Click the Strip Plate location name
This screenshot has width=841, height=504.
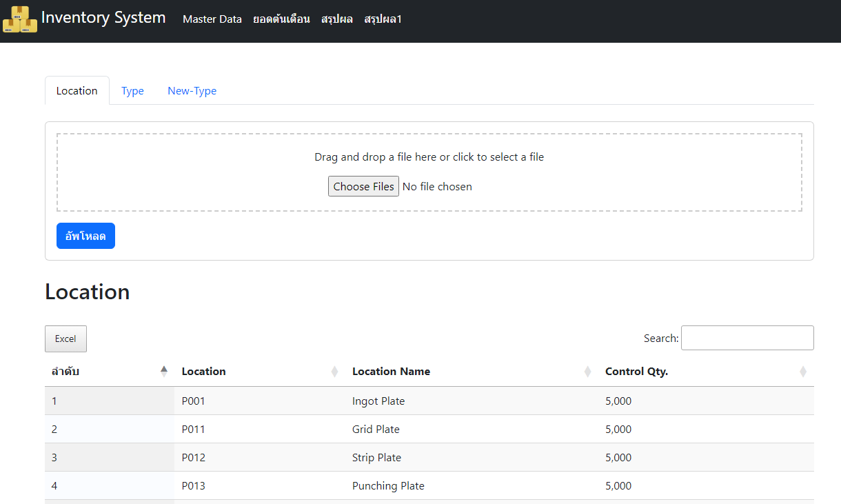(x=376, y=458)
